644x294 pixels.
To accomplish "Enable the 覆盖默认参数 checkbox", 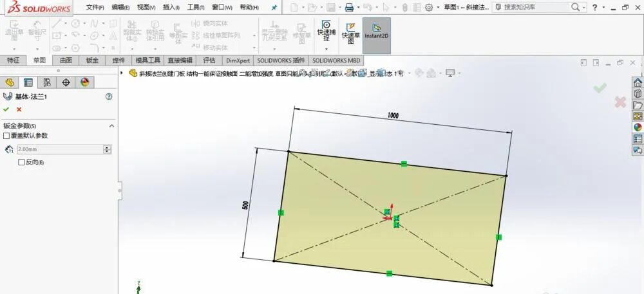I will point(6,136).
